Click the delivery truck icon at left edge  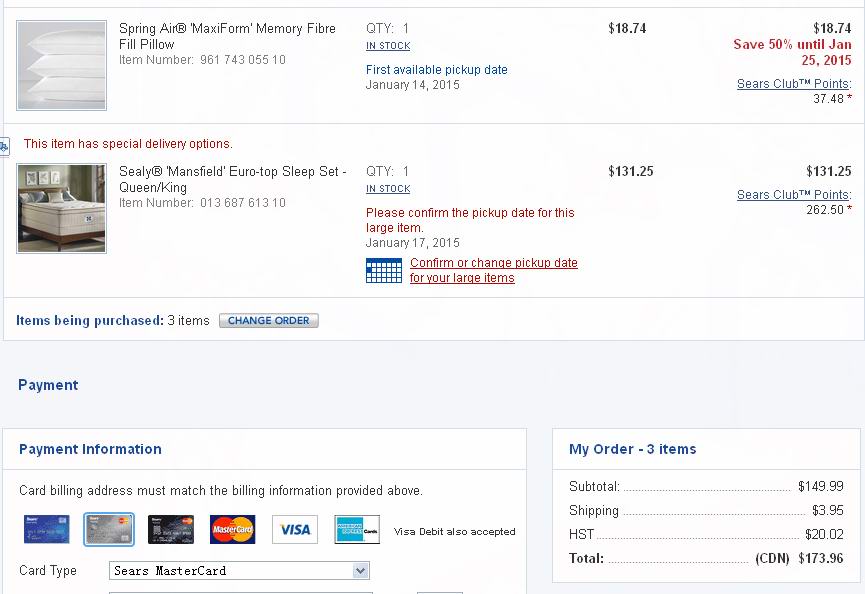pos(4,147)
